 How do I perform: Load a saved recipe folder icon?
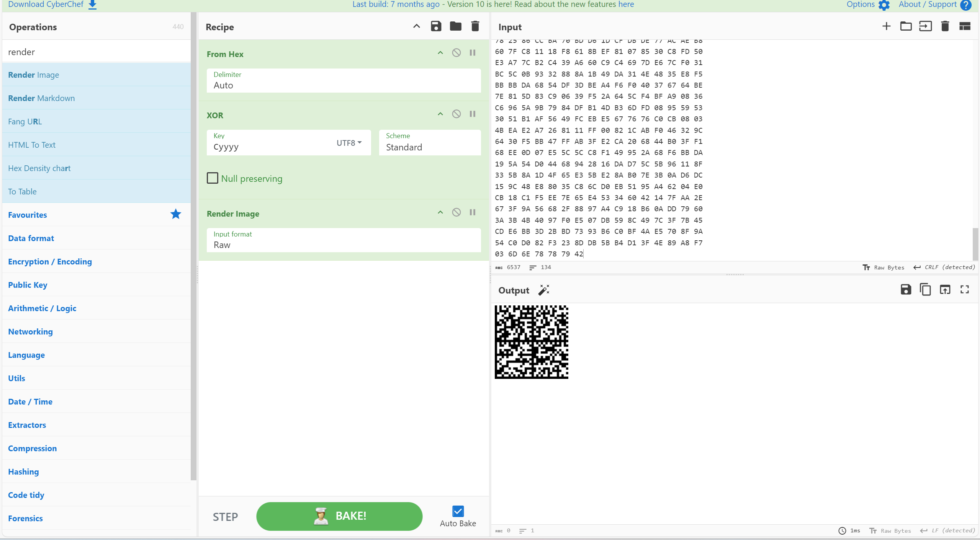[x=455, y=26]
